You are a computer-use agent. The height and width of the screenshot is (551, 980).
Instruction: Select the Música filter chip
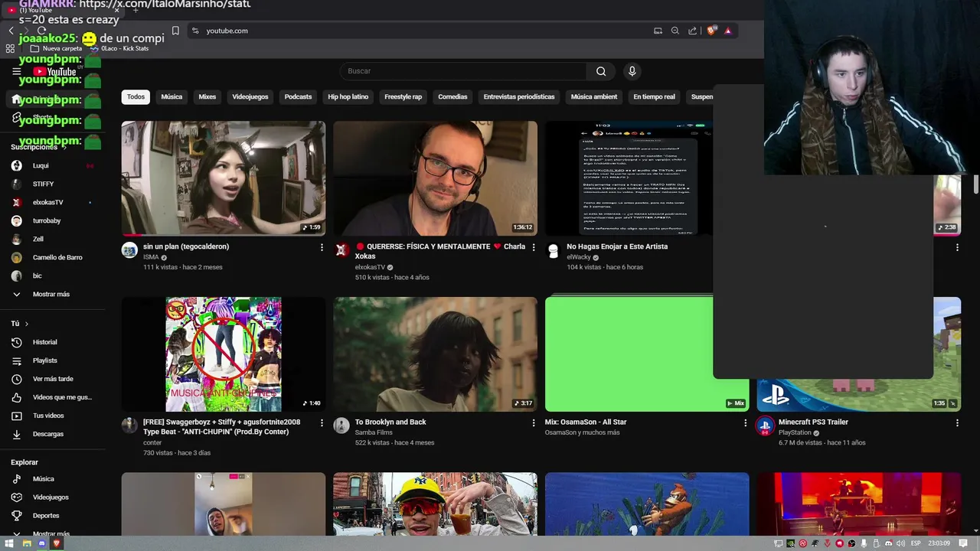coord(171,97)
